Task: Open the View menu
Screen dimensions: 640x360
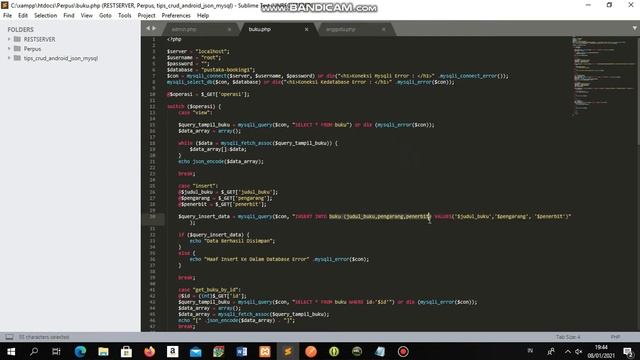Action: tap(87, 16)
